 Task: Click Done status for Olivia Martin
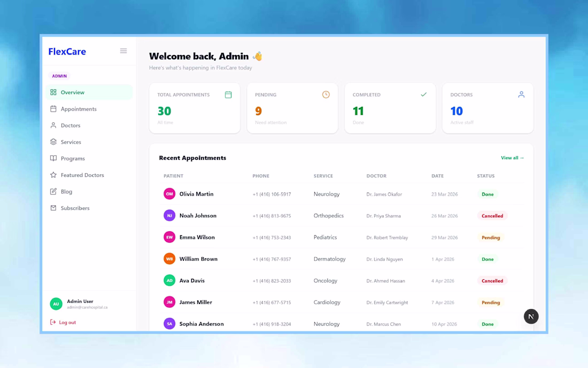488,194
